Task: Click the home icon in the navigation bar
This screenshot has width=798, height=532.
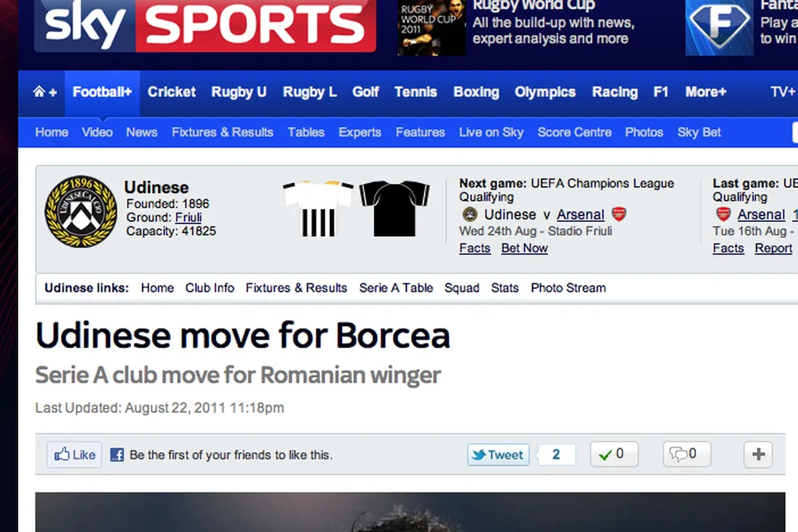Action: pos(40,92)
